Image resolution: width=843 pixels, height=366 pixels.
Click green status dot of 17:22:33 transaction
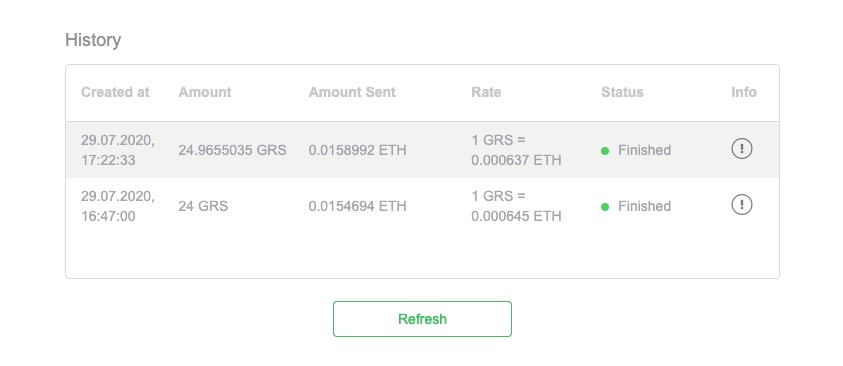pos(605,151)
